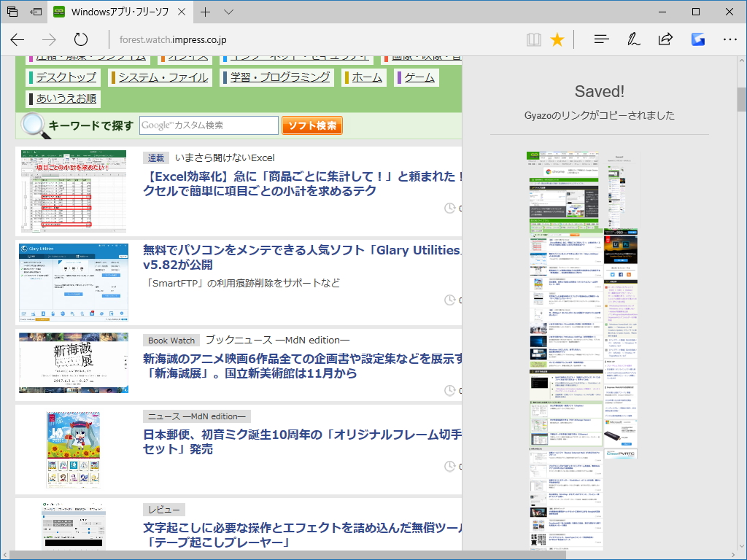Screen dimensions: 747x560
Task: Show tab previews with the tabs icon
Action: tap(11, 12)
